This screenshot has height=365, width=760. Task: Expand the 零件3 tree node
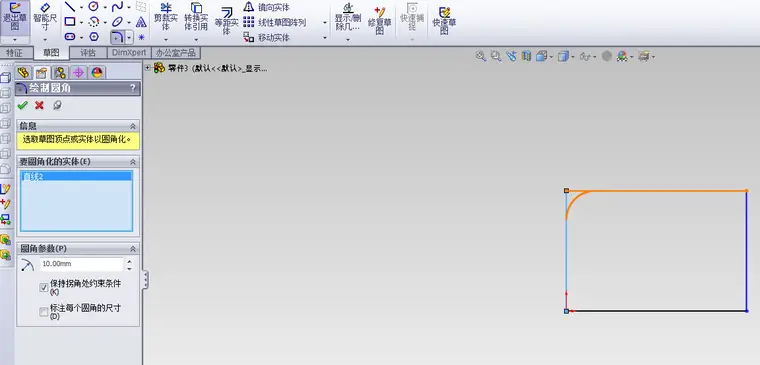(x=148, y=68)
